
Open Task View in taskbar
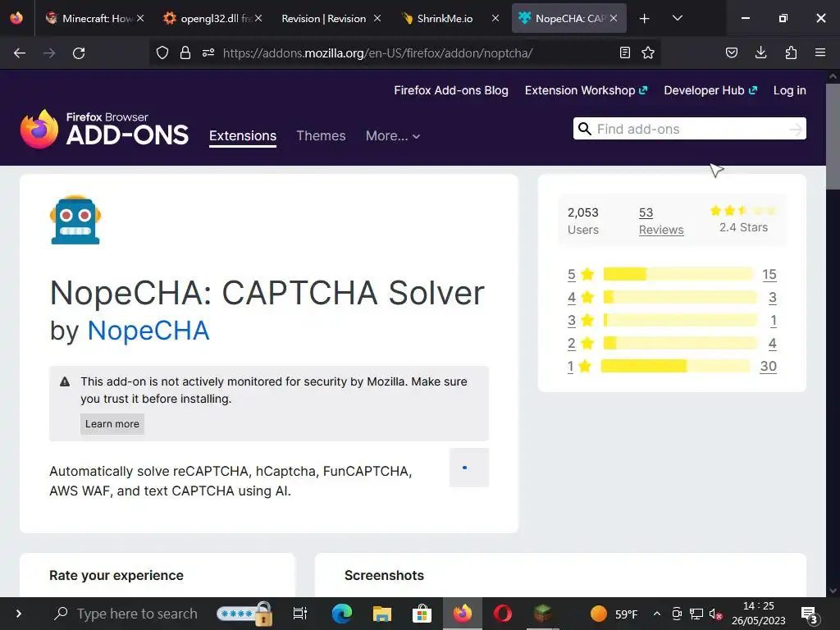[300, 614]
